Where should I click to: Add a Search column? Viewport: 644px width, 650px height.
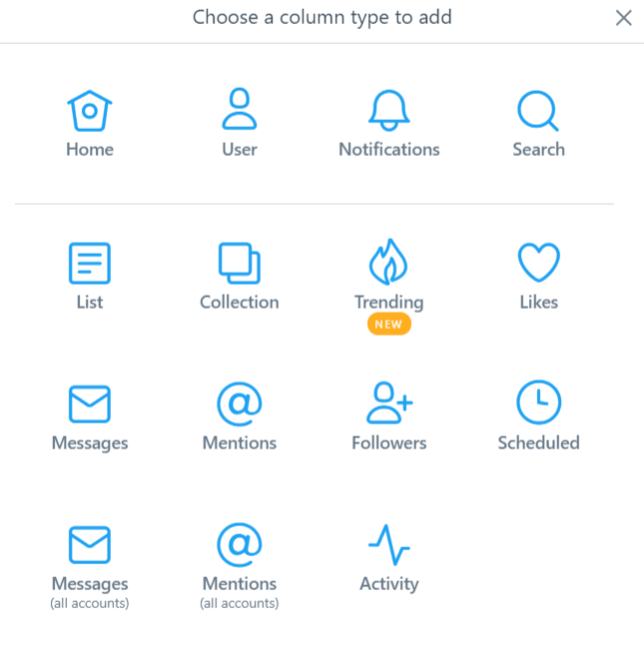(538, 111)
